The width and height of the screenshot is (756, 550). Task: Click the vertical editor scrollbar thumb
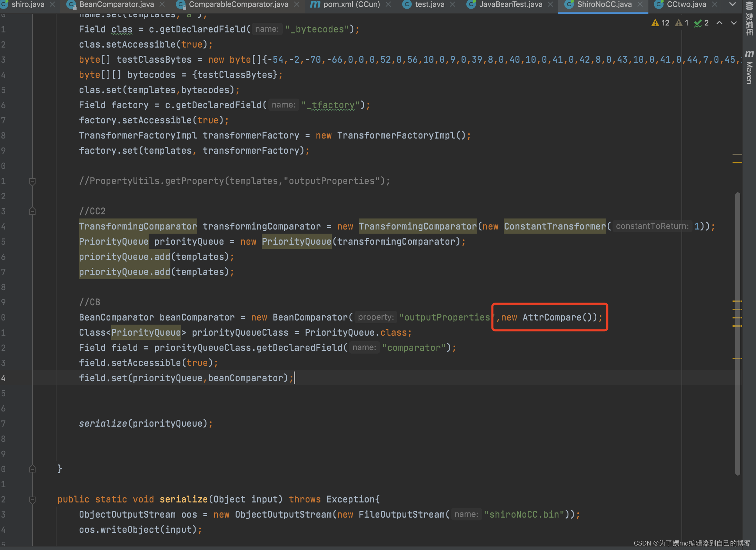pyautogui.click(x=738, y=334)
